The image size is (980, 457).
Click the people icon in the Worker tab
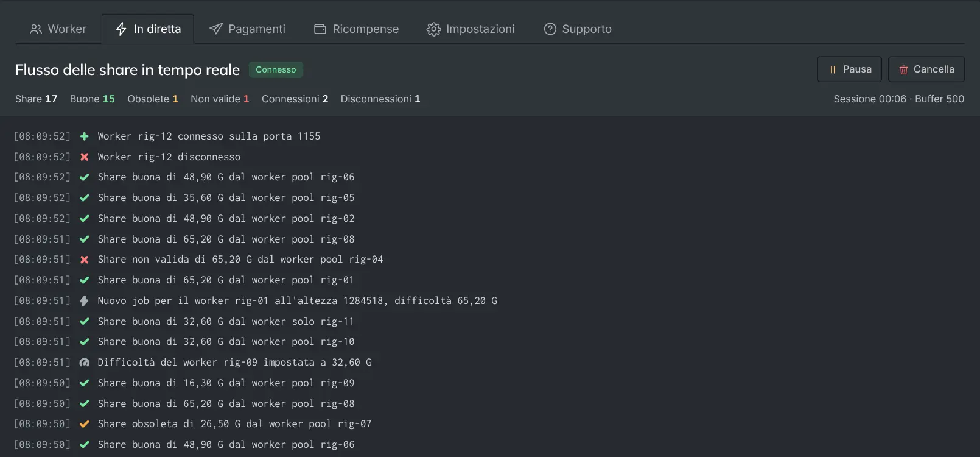(36, 29)
